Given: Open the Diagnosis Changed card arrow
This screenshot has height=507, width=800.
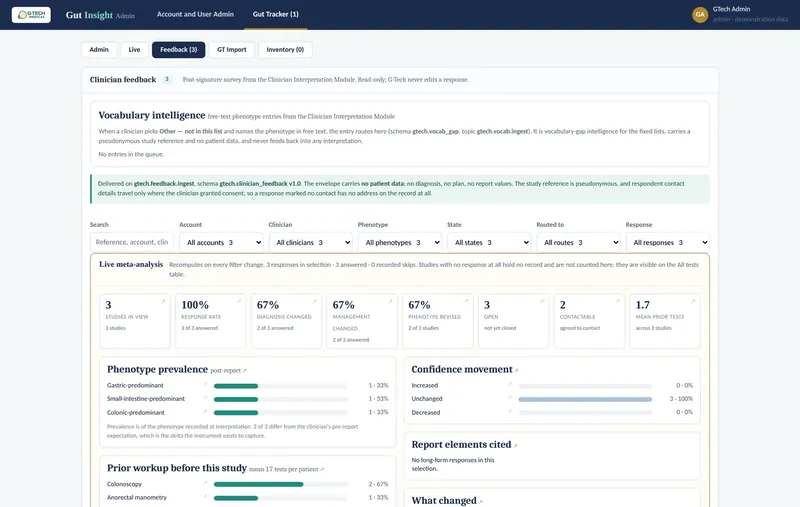Looking at the screenshot, I should (314, 301).
